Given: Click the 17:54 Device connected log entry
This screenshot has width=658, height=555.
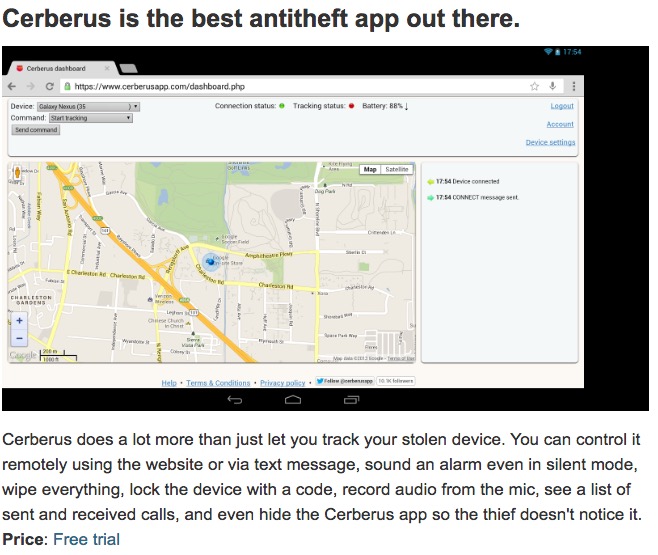Looking at the screenshot, I should pyautogui.click(x=463, y=182).
